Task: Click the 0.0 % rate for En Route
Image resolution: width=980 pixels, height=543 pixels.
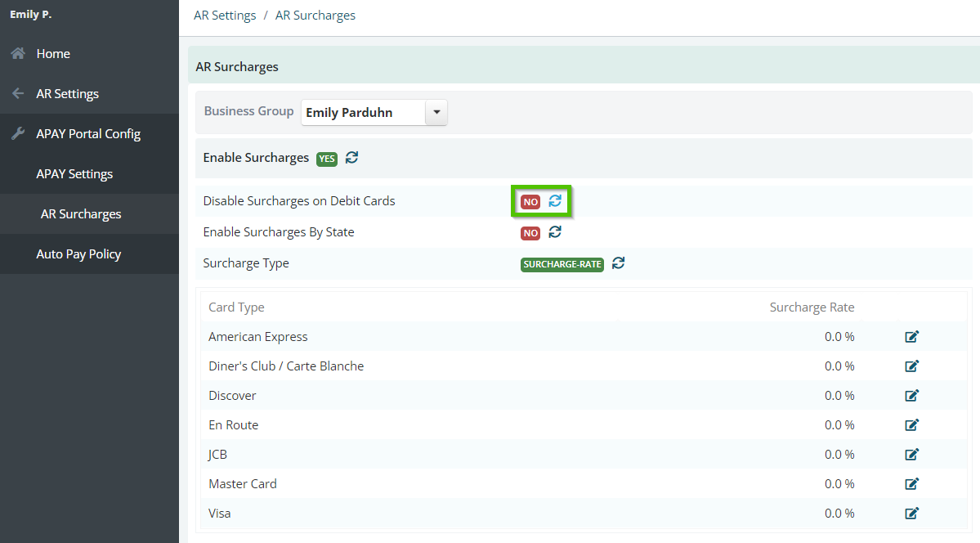Action: 839,424
